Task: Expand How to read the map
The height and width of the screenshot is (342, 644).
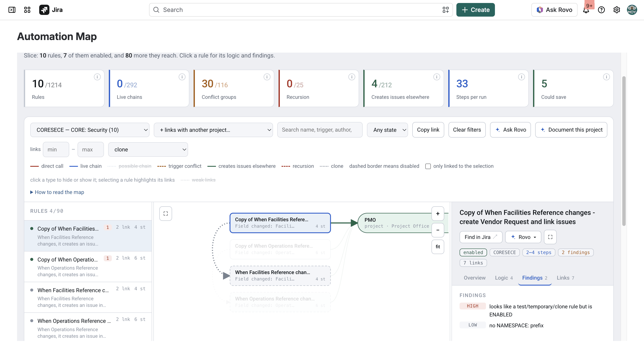Action: 57,192
